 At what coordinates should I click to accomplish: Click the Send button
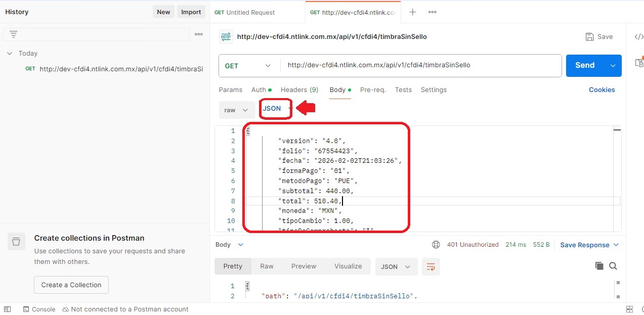pyautogui.click(x=585, y=66)
